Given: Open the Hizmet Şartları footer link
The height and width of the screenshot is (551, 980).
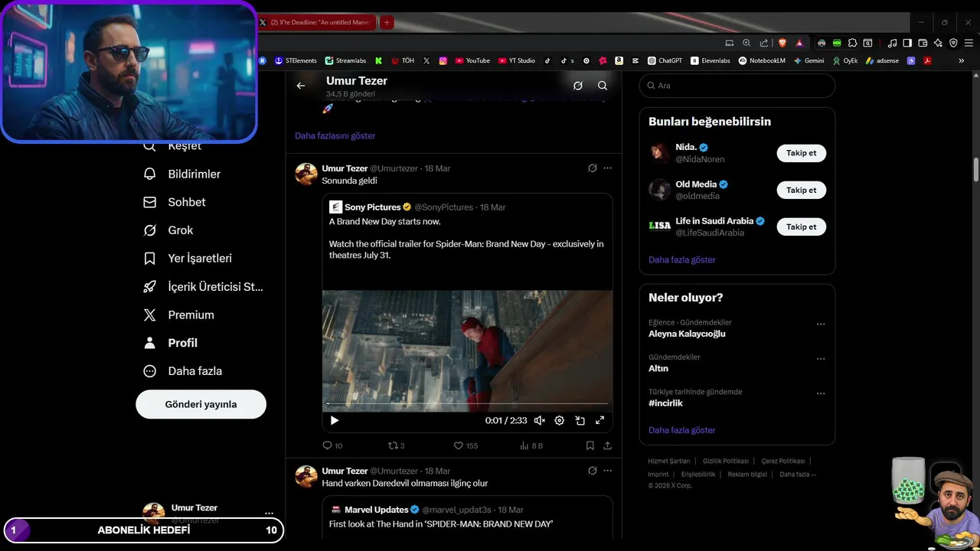Looking at the screenshot, I should click(669, 461).
